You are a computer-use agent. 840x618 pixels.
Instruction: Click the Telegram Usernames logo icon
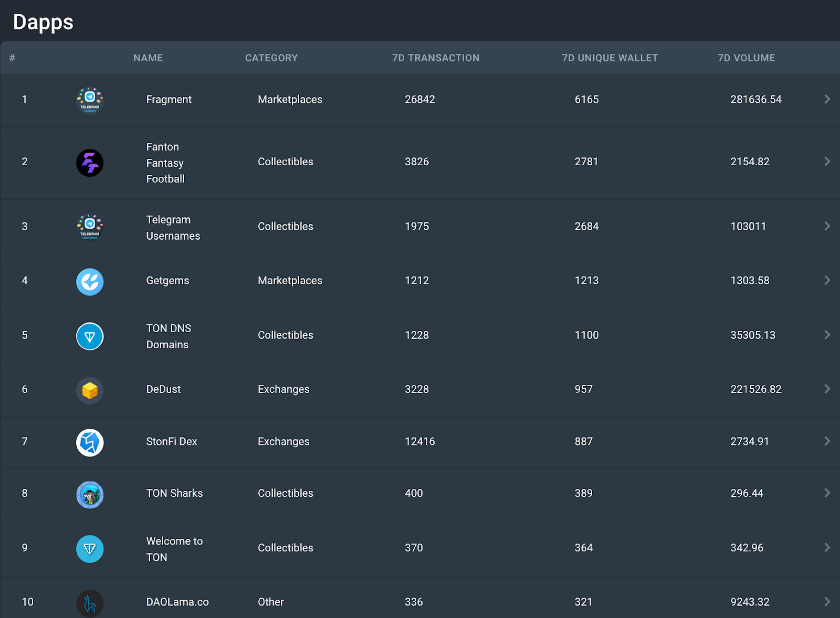click(90, 227)
